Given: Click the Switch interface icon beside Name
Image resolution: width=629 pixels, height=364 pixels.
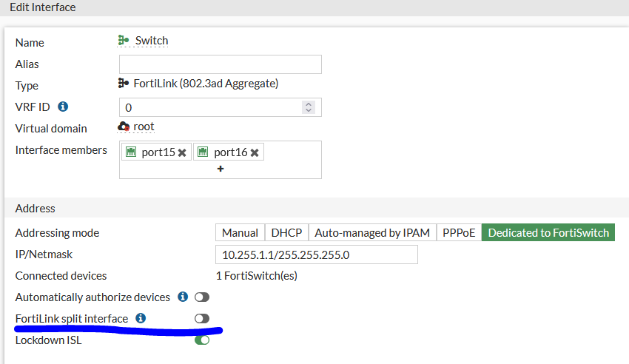Looking at the screenshot, I should 124,41.
